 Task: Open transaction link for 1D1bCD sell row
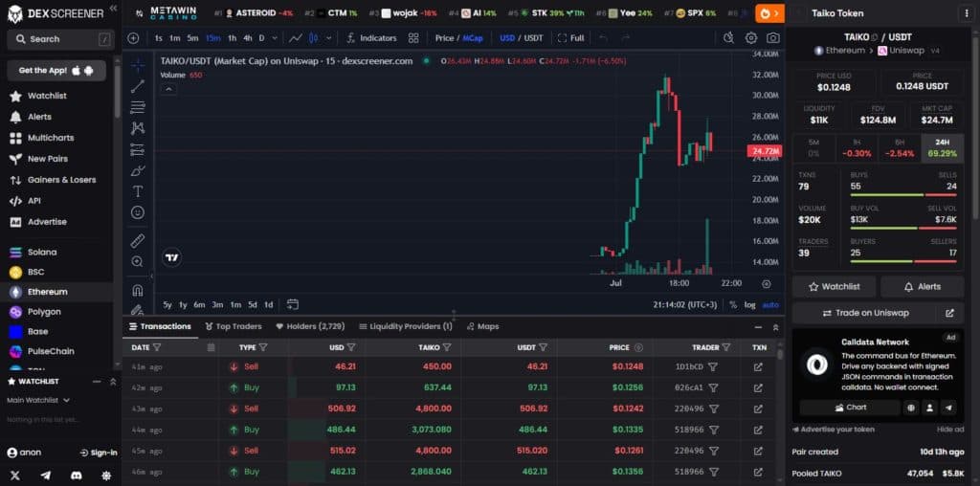pyautogui.click(x=758, y=366)
